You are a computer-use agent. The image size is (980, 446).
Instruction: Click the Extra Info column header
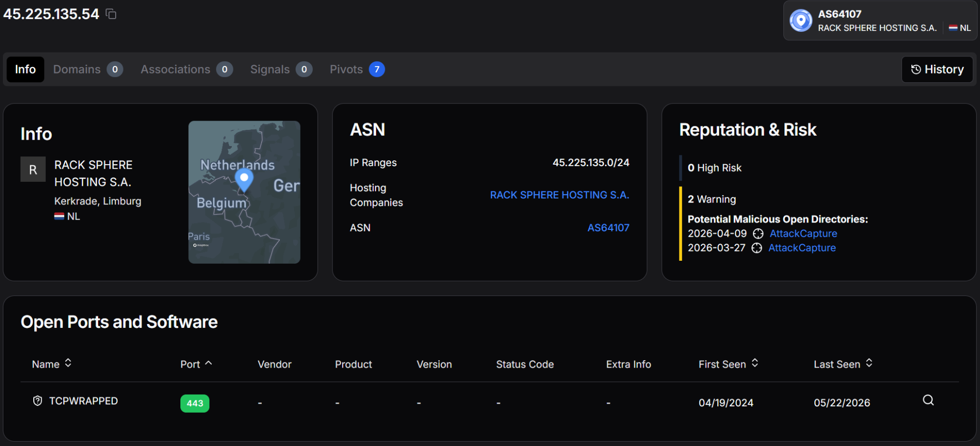click(628, 364)
